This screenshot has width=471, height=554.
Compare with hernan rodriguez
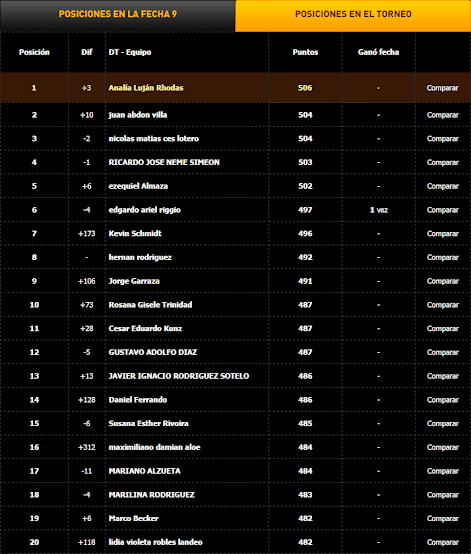(442, 257)
